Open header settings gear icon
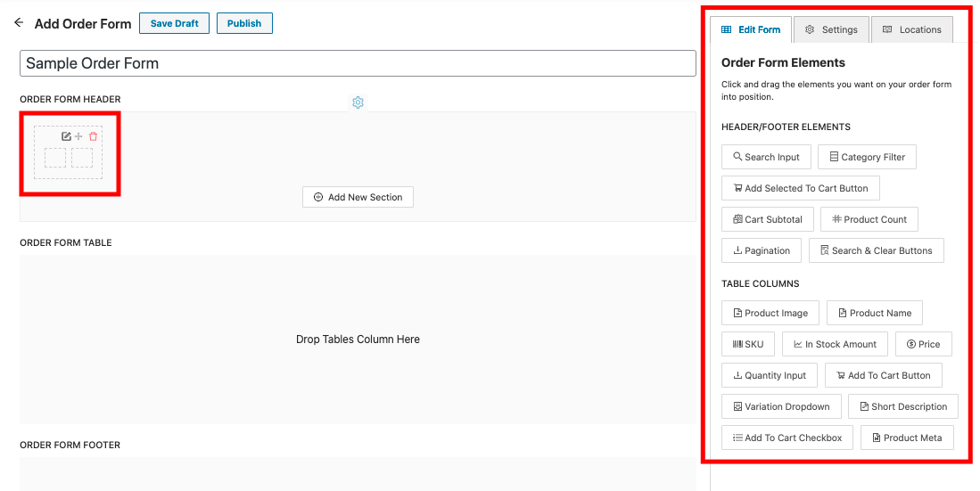 point(358,102)
